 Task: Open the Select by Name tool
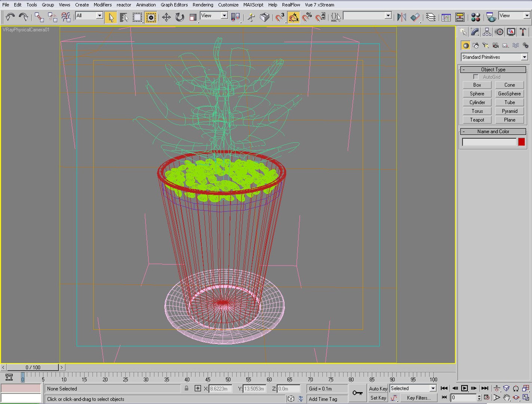(x=124, y=17)
